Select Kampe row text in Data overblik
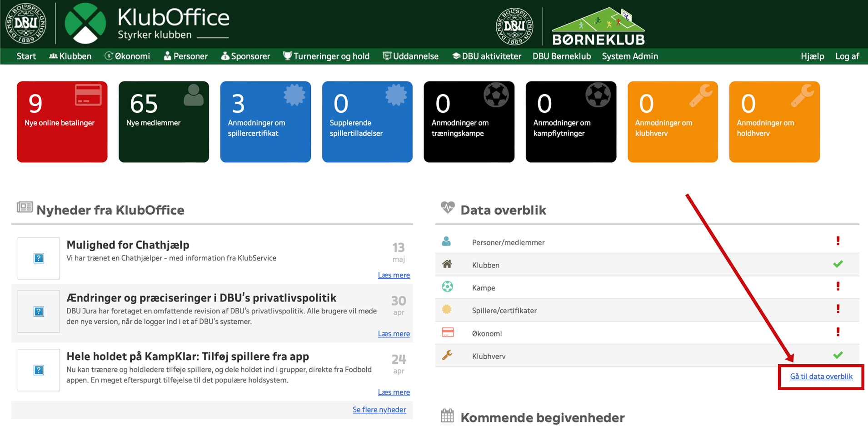This screenshot has width=868, height=427. pos(484,288)
